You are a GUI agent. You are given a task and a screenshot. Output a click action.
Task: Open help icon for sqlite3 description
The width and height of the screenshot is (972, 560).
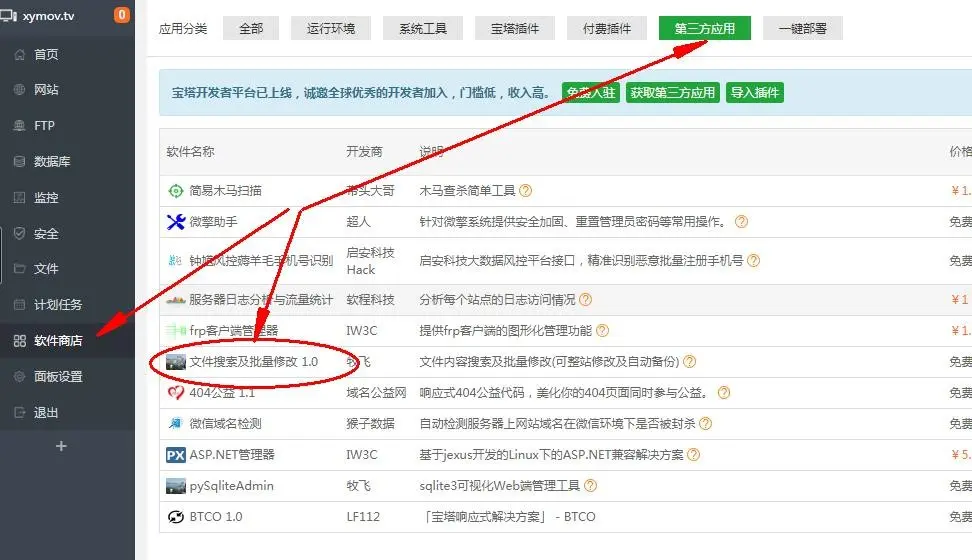[x=590, y=486]
